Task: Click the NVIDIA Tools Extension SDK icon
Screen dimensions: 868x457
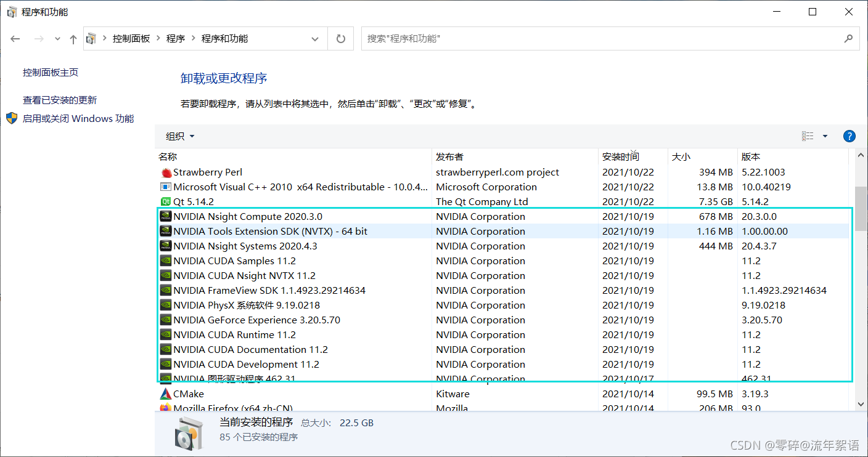Action: (x=165, y=232)
